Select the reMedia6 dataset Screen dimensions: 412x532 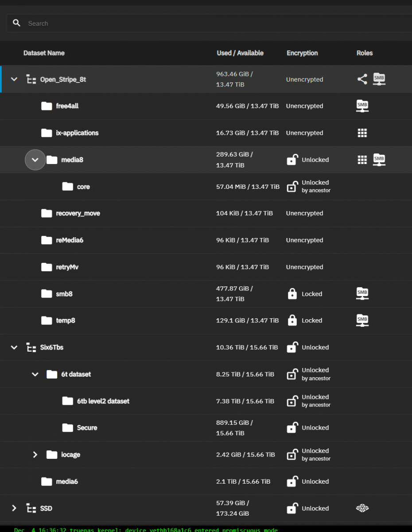coord(206,240)
